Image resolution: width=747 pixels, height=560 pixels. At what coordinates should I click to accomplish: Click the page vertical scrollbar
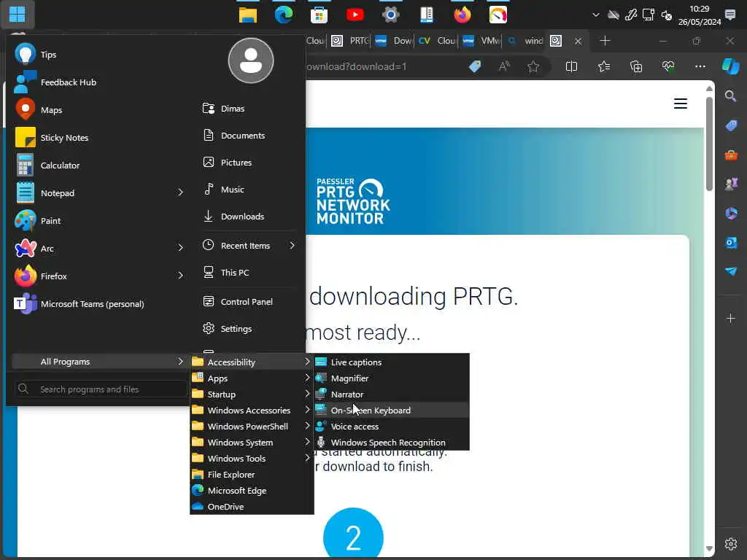click(x=709, y=143)
